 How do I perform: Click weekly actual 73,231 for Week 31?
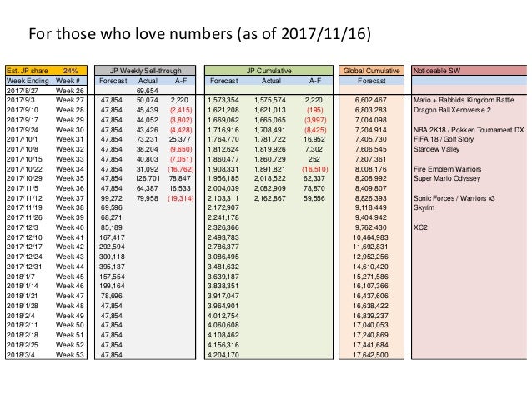[148, 139]
